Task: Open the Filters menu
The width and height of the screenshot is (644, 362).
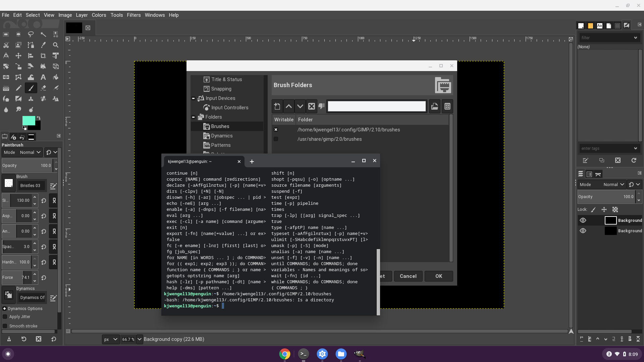Action: (133, 15)
